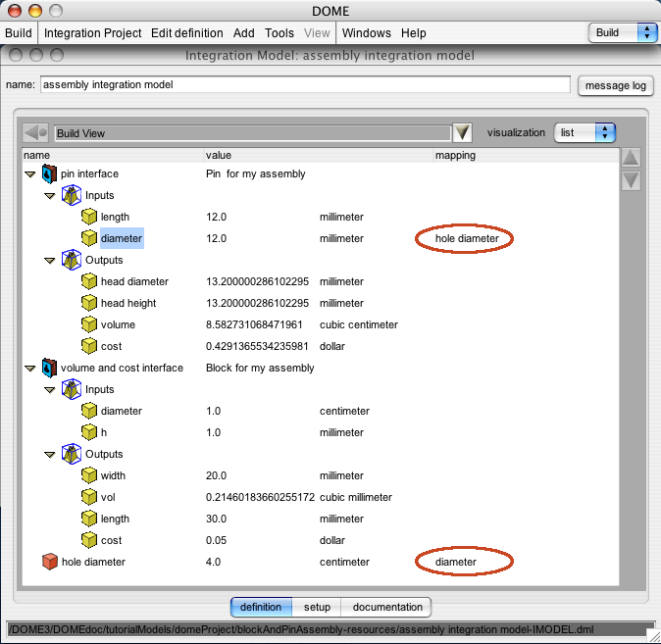The width and height of the screenshot is (661, 644).
Task: Select the highlighted diameter row label
Action: coord(122,238)
